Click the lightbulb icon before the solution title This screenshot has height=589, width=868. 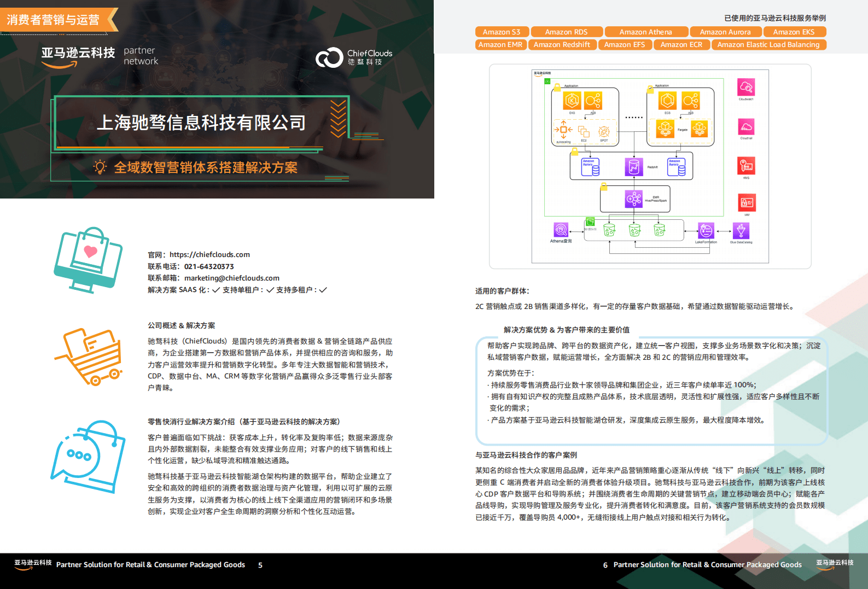(x=100, y=167)
